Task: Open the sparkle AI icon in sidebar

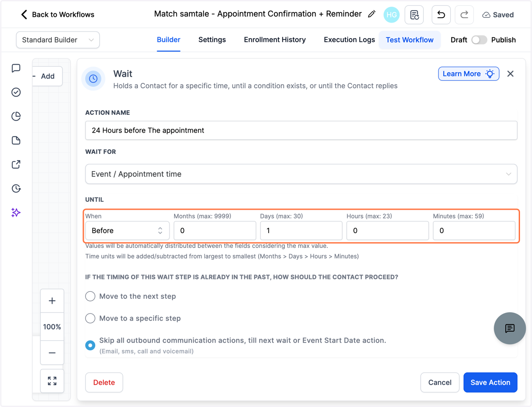Action: point(16,212)
